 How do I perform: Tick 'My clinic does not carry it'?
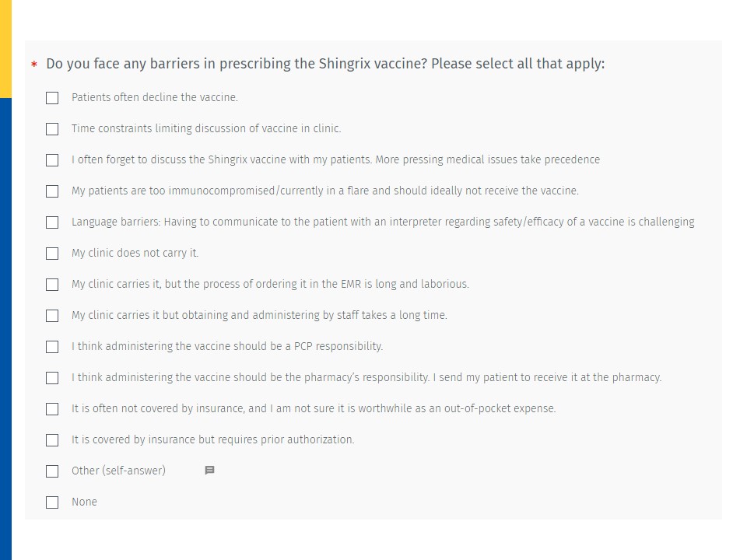point(52,254)
